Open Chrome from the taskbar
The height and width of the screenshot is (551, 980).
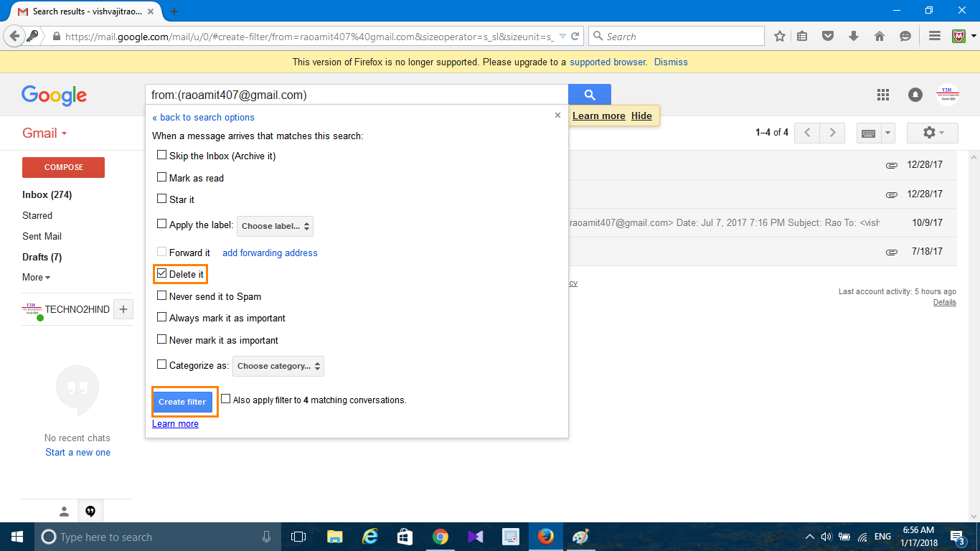coord(440,537)
